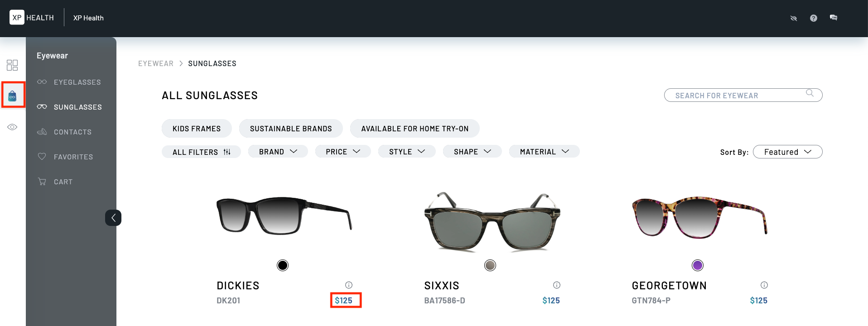Open the All Filters button

click(201, 152)
